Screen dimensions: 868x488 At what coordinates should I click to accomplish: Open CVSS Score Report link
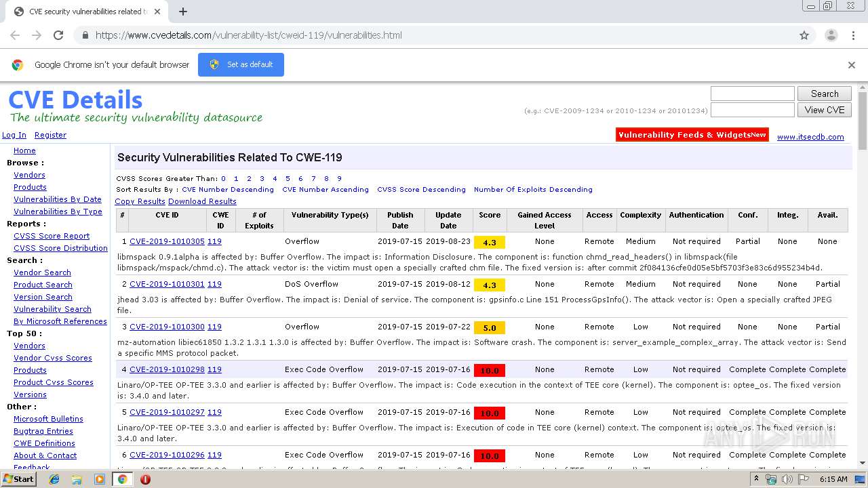point(52,236)
